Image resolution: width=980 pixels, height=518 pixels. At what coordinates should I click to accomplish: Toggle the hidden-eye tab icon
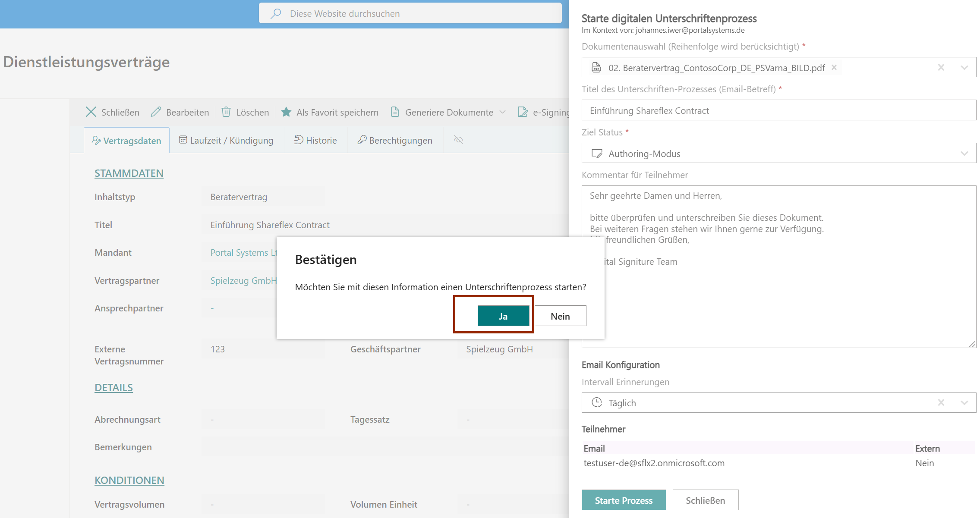(458, 140)
